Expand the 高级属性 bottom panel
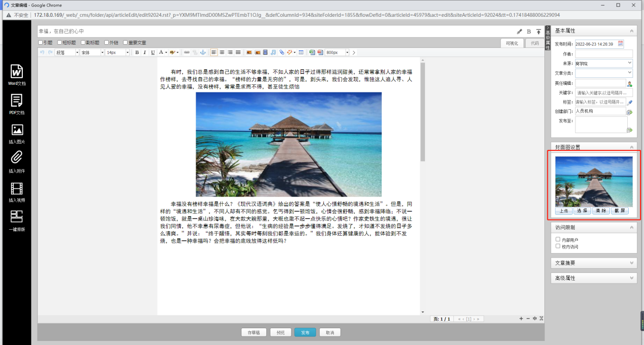Screen dimensions: 644x345 (x=632, y=278)
